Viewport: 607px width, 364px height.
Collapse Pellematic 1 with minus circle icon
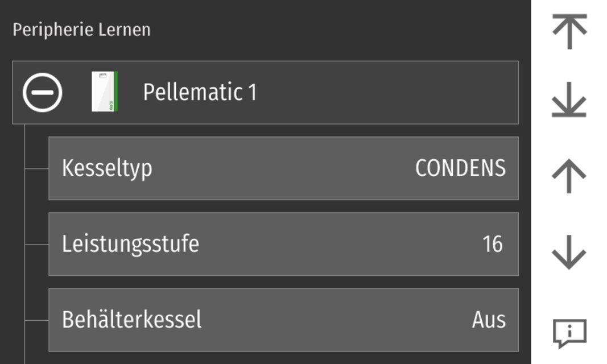click(x=43, y=92)
